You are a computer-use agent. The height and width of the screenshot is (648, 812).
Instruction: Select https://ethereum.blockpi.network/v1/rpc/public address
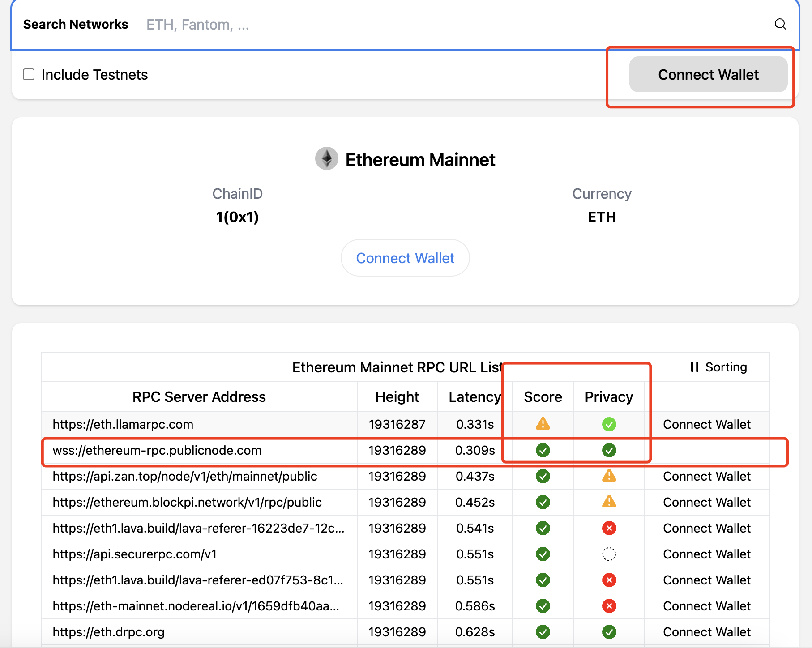tap(187, 502)
